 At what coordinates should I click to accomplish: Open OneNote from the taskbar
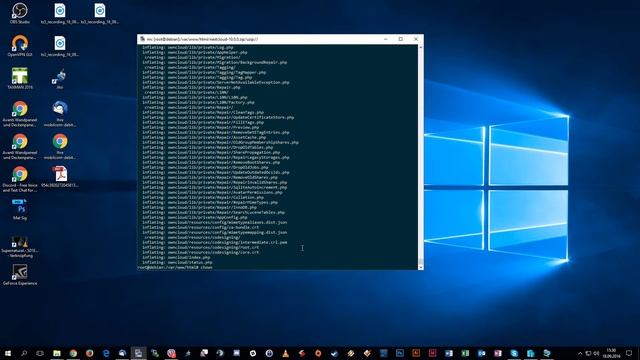[498, 353]
